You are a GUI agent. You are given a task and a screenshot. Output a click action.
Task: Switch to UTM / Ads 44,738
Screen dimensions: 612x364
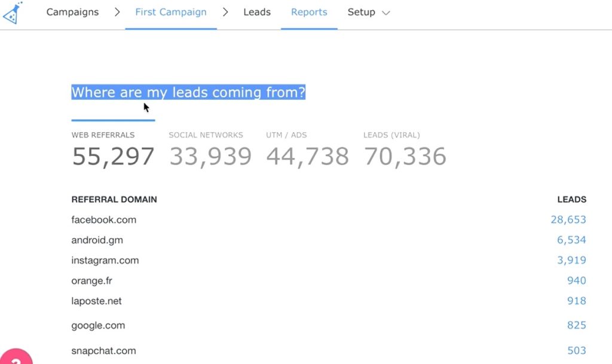pyautogui.click(x=308, y=150)
